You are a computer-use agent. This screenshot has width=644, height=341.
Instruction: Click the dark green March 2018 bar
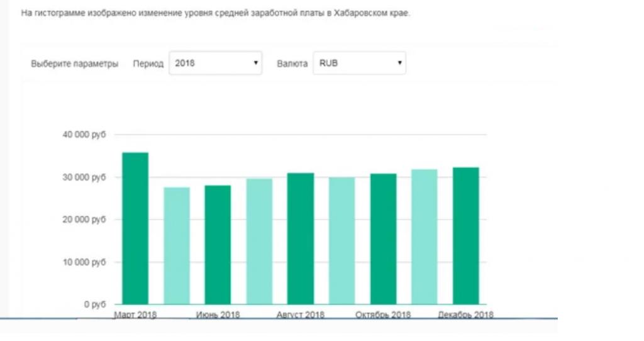click(135, 228)
